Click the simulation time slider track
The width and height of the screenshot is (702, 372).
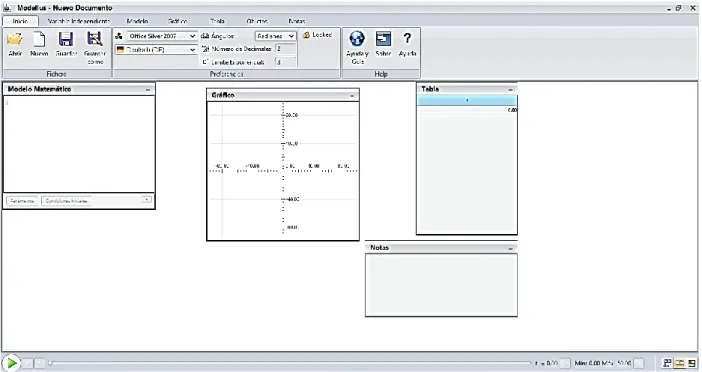[x=290, y=363]
